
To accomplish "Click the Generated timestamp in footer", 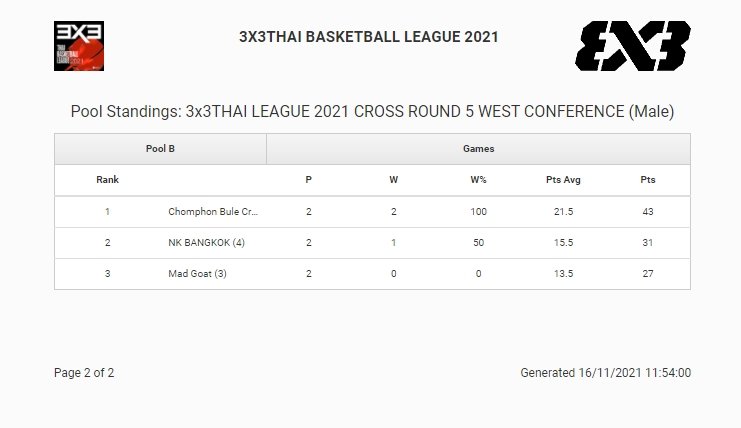I will click(605, 373).
